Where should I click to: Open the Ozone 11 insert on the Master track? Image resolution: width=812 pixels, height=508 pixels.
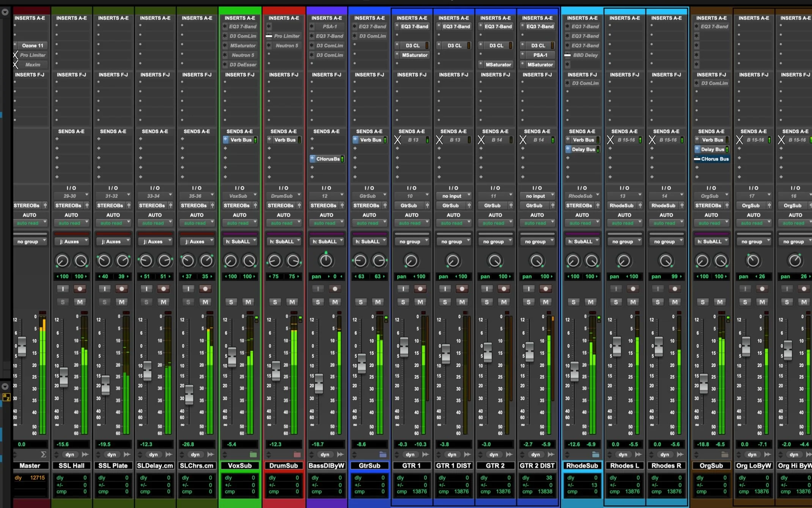[33, 46]
